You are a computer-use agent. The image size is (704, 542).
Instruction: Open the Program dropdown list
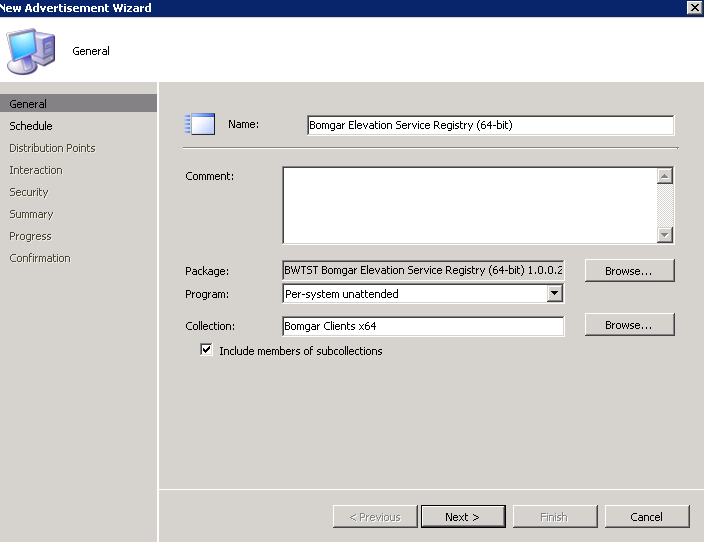554,294
